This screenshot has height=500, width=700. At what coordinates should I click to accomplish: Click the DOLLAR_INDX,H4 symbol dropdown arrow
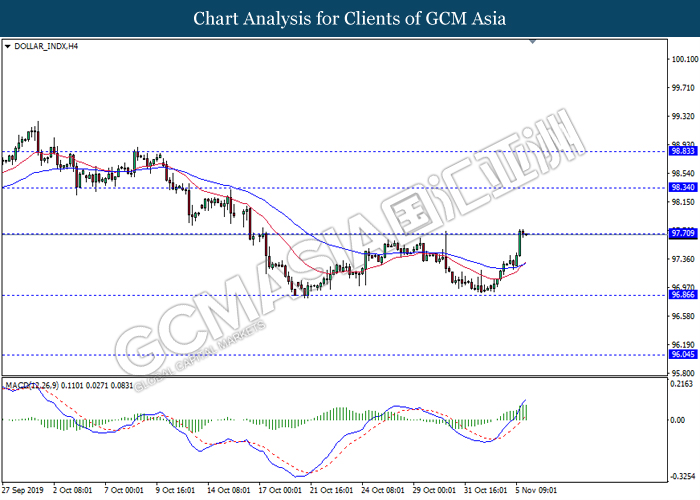7,46
